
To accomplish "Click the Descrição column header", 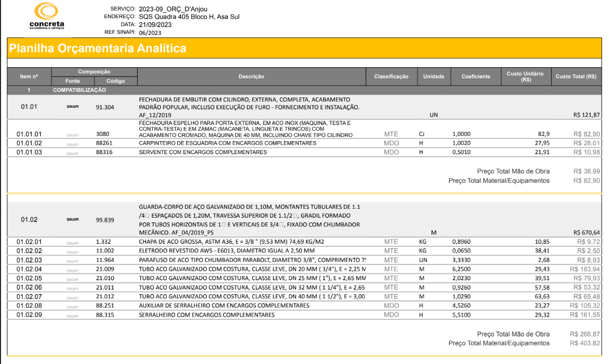I will point(251,77).
